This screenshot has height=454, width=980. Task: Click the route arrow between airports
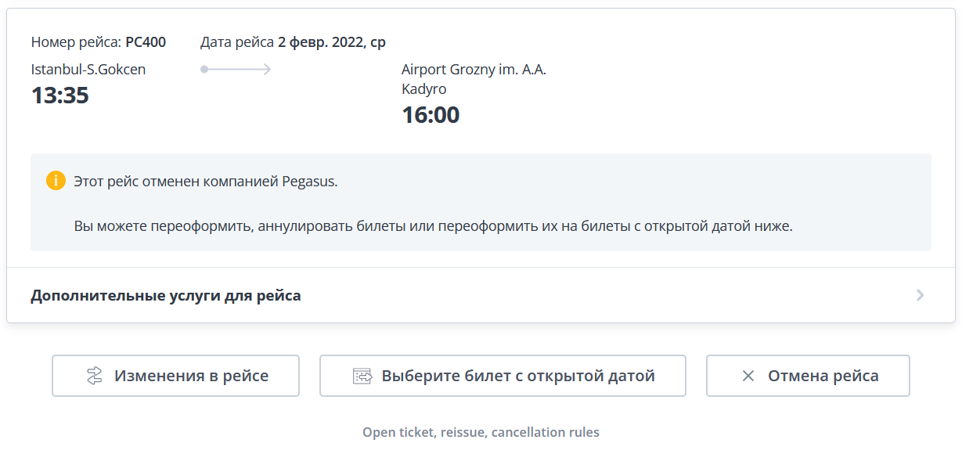(236, 69)
